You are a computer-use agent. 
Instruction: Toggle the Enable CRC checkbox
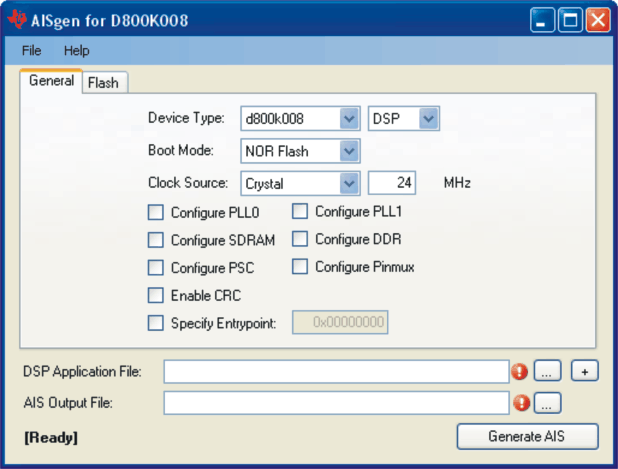(x=155, y=295)
